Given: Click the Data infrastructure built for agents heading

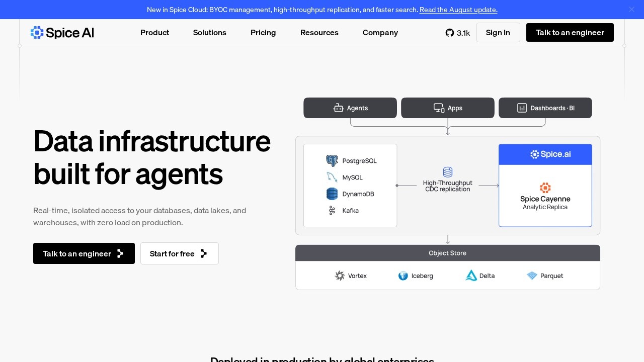Looking at the screenshot, I should [x=152, y=157].
